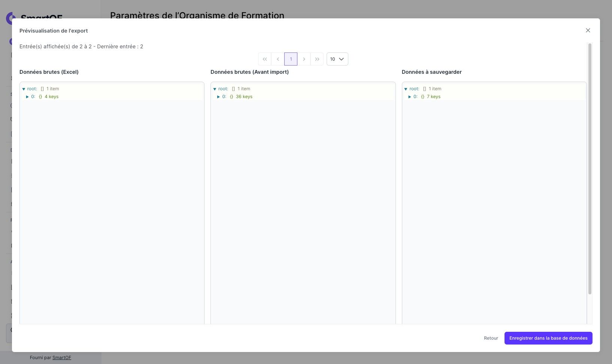Viewport: 612px width, 364px height.
Task: Select page 1 in pagination
Action: [x=291, y=59]
